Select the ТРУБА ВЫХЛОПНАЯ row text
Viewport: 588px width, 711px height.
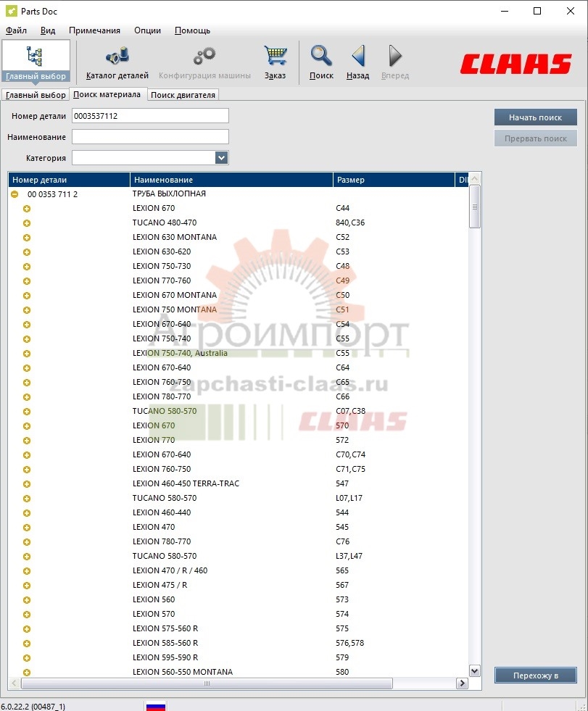169,194
